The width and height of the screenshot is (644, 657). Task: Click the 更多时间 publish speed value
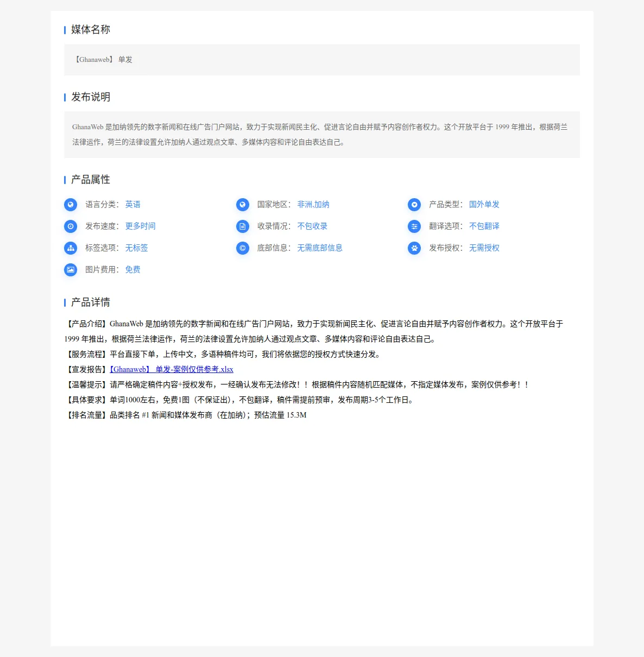tap(141, 226)
